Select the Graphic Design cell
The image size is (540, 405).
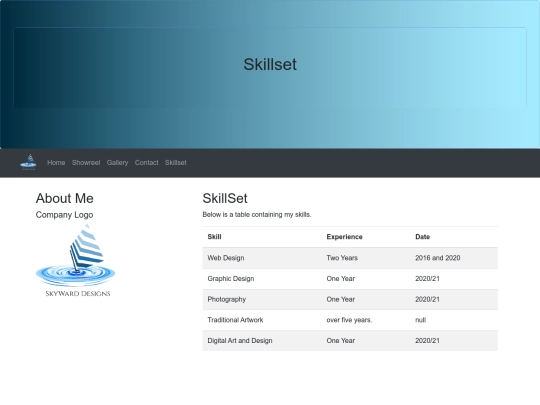click(262, 279)
